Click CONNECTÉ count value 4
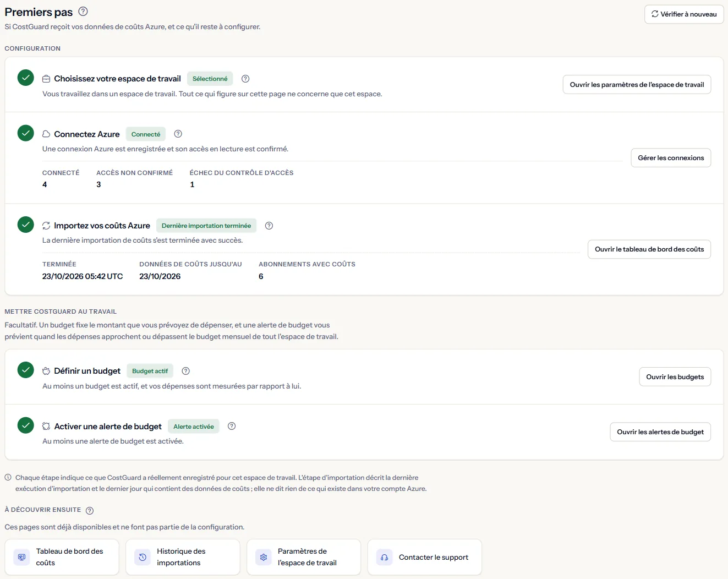Viewport: 728px width, 579px height. coord(45,184)
